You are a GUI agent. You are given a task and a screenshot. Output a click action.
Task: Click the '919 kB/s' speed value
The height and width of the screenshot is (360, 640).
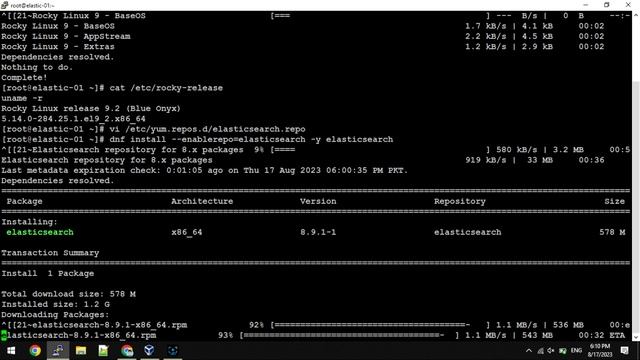(486, 160)
